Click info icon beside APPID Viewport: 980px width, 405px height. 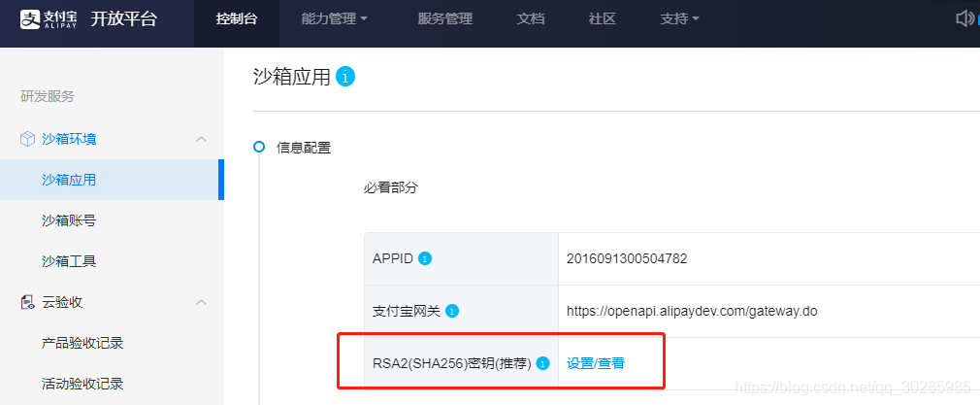pyautogui.click(x=425, y=258)
